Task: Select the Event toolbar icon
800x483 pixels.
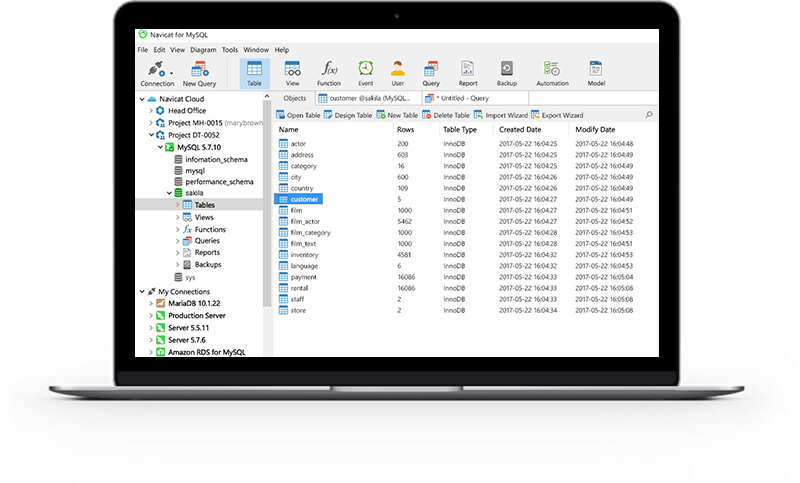Action: [x=365, y=68]
